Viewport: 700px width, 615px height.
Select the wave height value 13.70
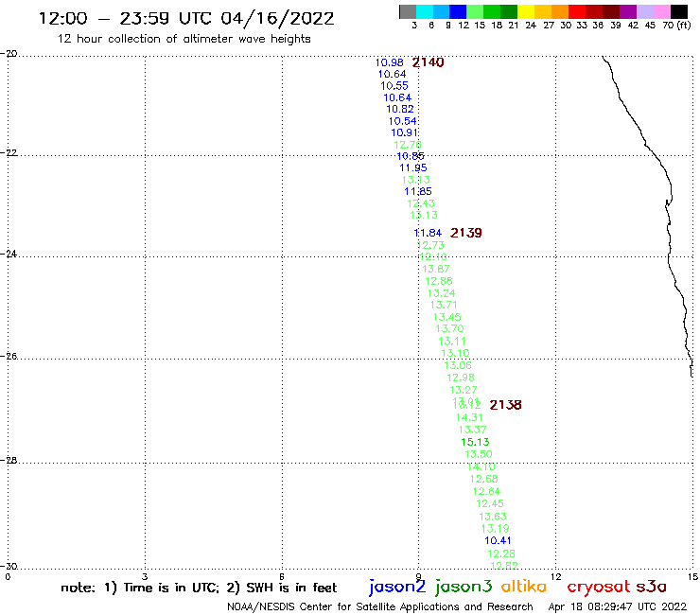pos(449,328)
